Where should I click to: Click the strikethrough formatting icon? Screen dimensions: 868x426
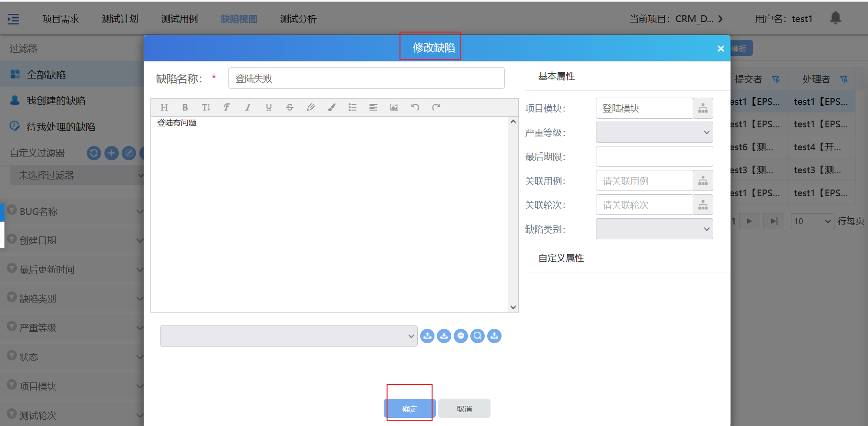(290, 107)
